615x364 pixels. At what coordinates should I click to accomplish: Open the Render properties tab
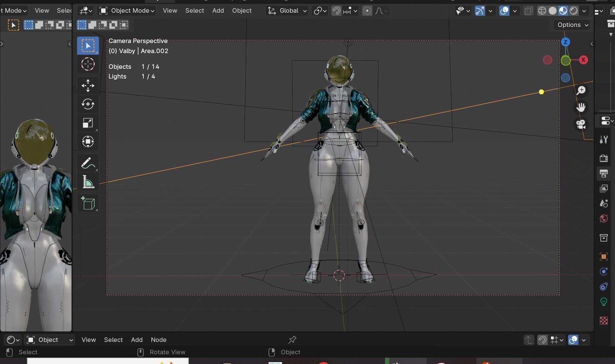click(603, 158)
